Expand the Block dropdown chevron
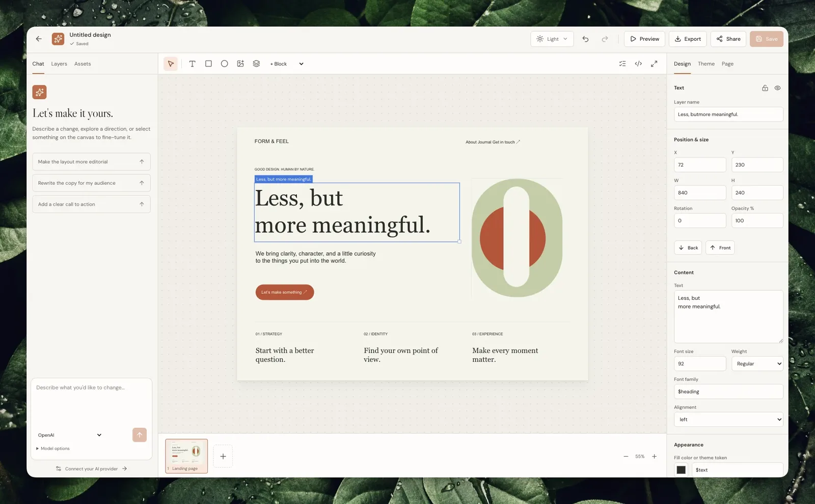This screenshot has height=504, width=815. [301, 64]
